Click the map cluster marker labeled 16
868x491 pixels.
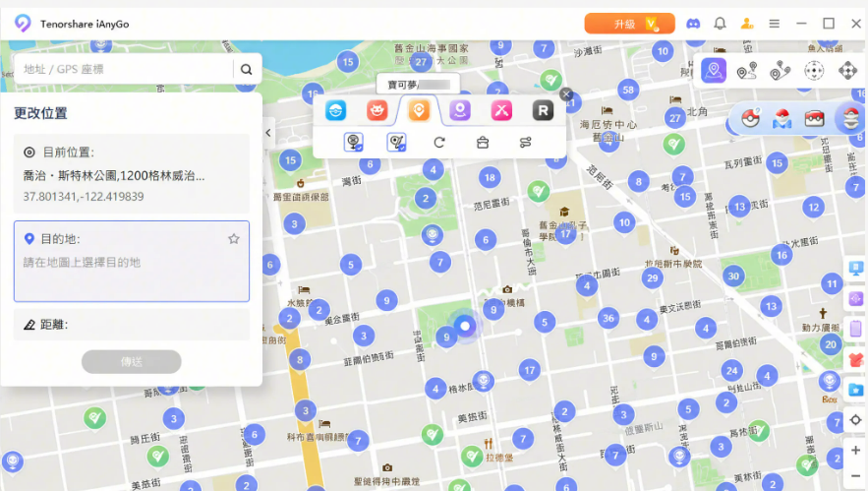click(x=781, y=256)
